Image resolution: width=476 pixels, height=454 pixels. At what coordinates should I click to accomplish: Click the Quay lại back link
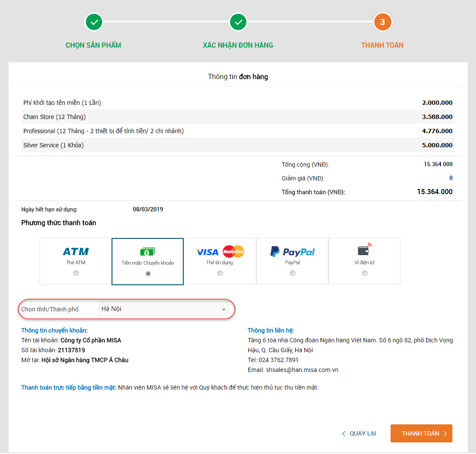(359, 433)
